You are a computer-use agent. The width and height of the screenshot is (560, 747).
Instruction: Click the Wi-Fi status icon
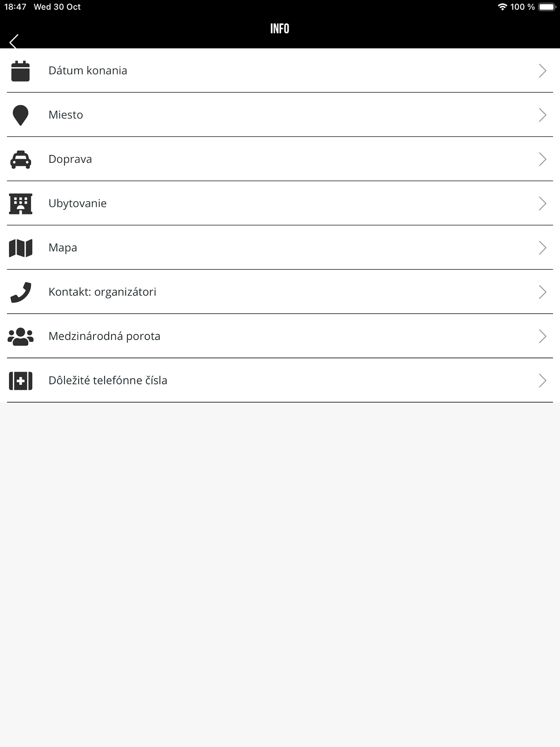click(x=502, y=7)
